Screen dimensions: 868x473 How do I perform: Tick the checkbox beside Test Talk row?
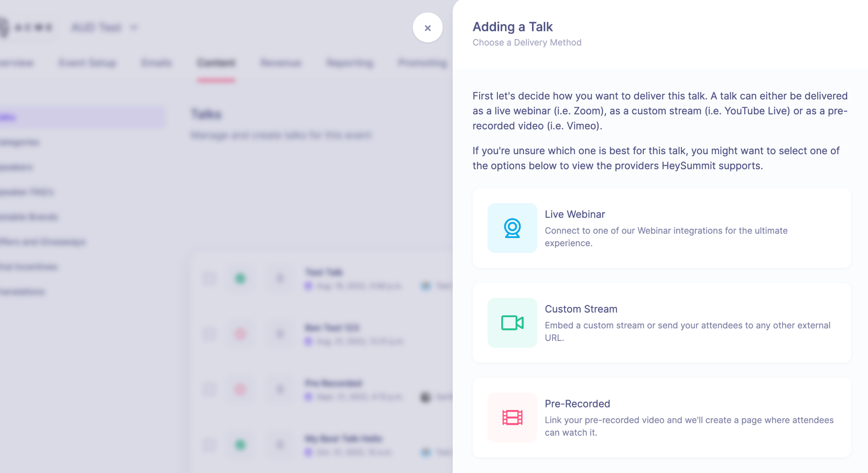pos(209,278)
